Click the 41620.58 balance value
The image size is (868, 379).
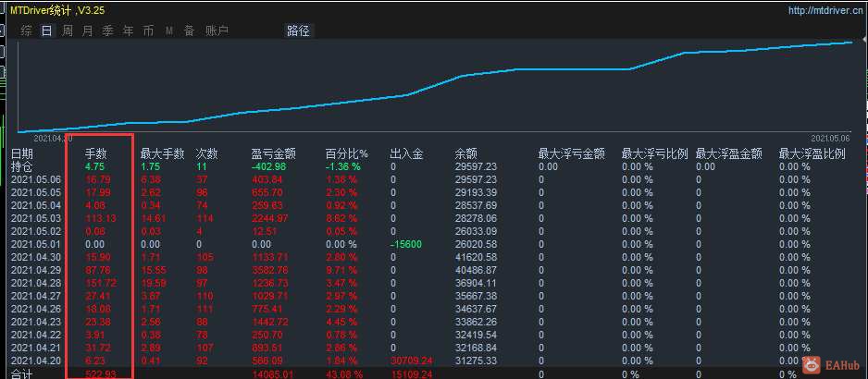(476, 257)
